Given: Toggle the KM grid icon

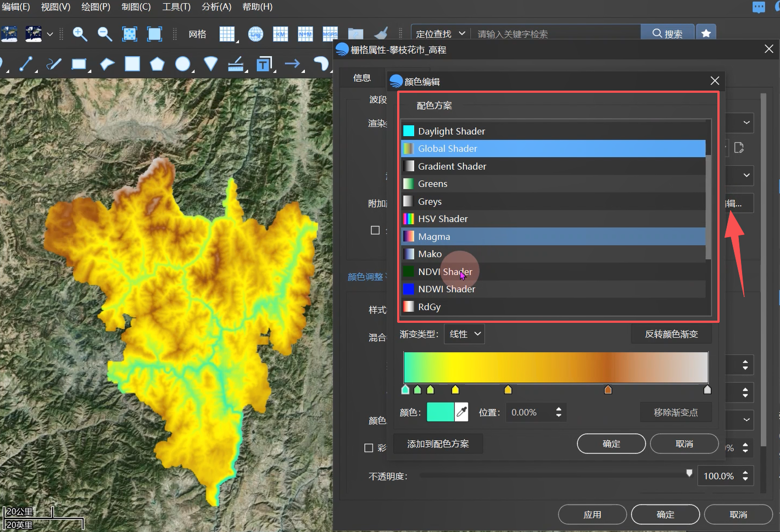Looking at the screenshot, I should 281,34.
